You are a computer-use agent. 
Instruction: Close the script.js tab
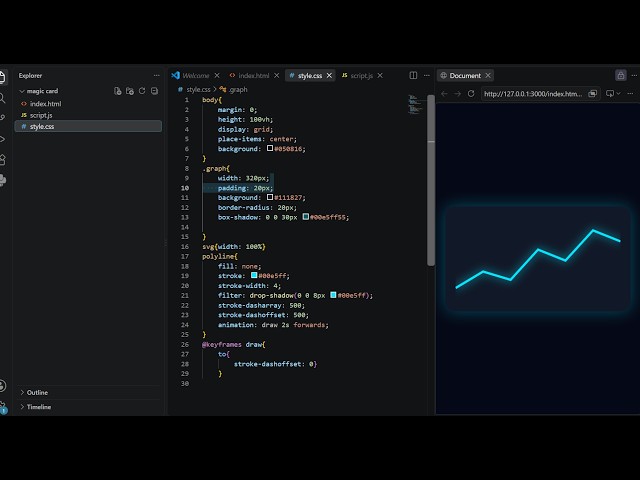(380, 76)
